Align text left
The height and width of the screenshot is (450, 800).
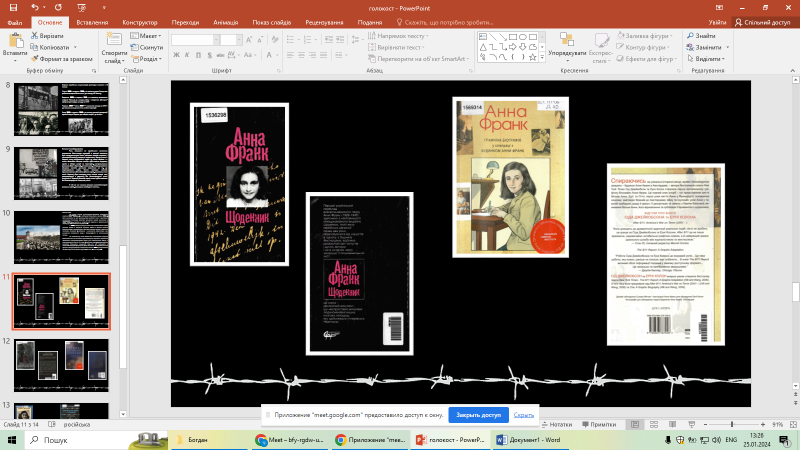(x=290, y=55)
